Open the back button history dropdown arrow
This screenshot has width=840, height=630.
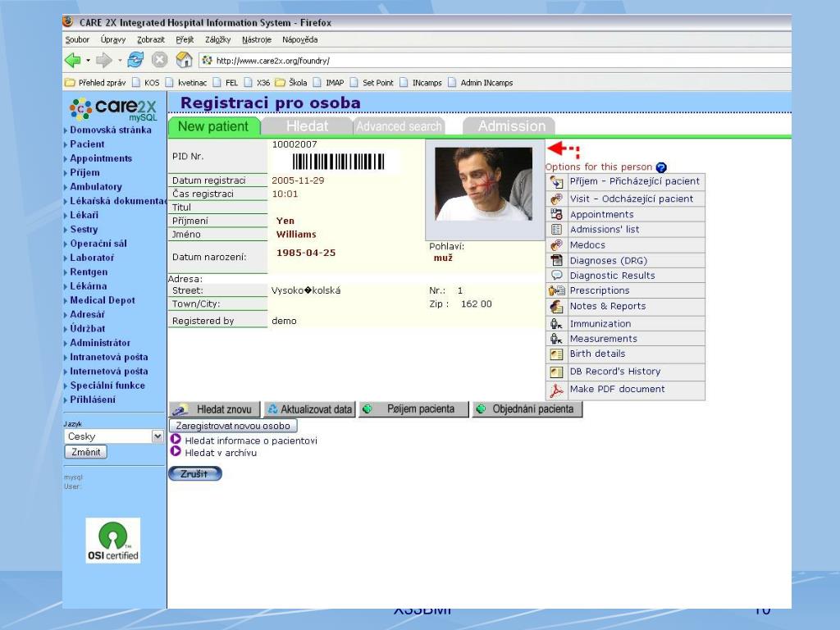[88, 60]
